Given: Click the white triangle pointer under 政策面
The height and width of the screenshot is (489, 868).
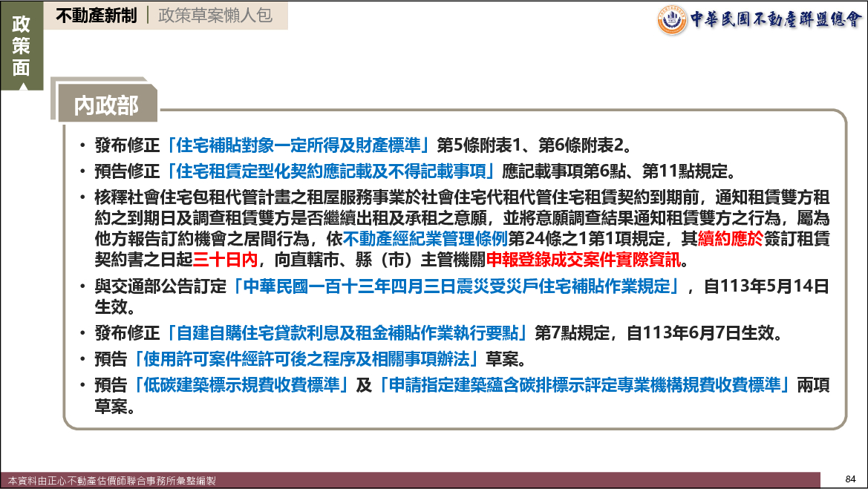Looking at the screenshot, I should [x=22, y=86].
